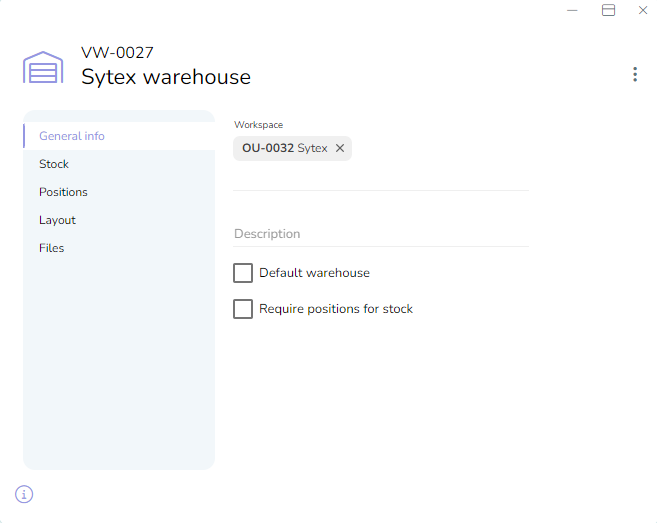Close the Sytex warehouse window
657x523 pixels.
pos(643,10)
